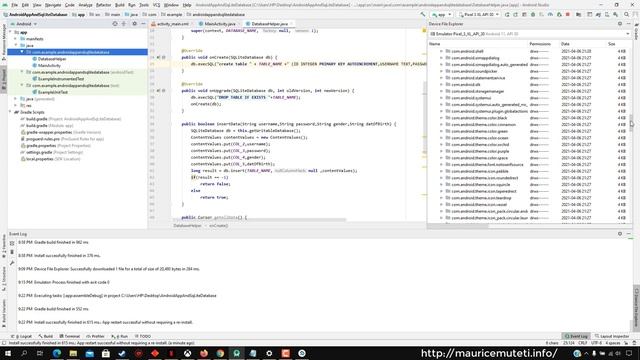Viewport: 640px width, 360px height.
Task: Open the Tools menu
Action: point(144,5)
